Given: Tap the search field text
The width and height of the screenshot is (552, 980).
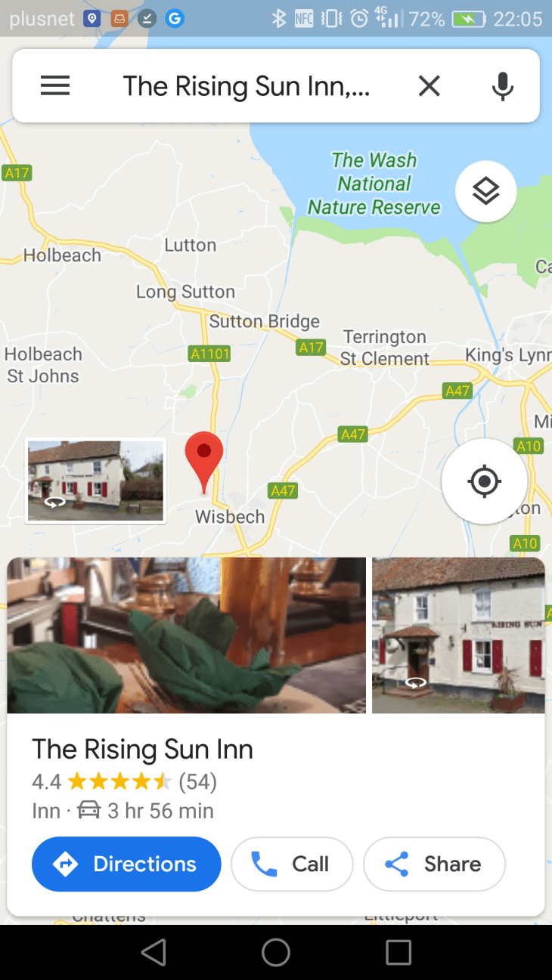Looking at the screenshot, I should click(247, 86).
